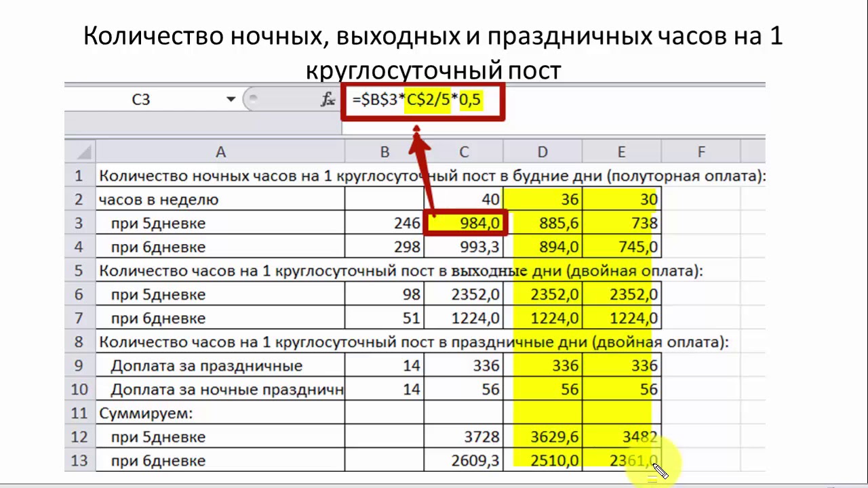Screen dimensions: 868x488
Task: Click cell D2 with value 36
Action: click(542, 199)
